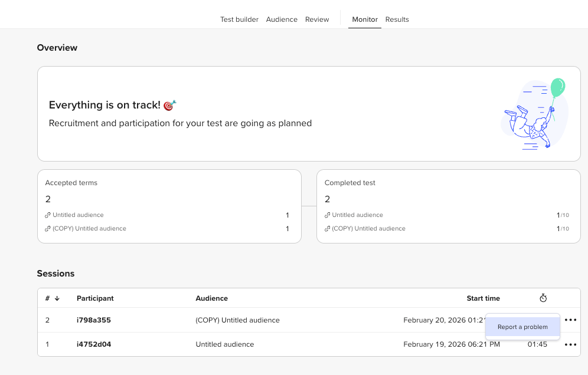Click link icon for Untitled audience in Accepted terms
This screenshot has height=375, width=588.
(48, 215)
